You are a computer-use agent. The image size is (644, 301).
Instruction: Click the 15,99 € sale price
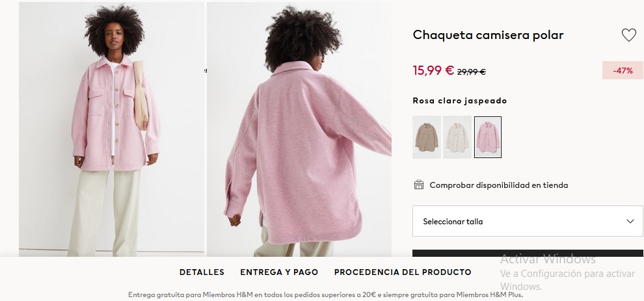(x=433, y=70)
